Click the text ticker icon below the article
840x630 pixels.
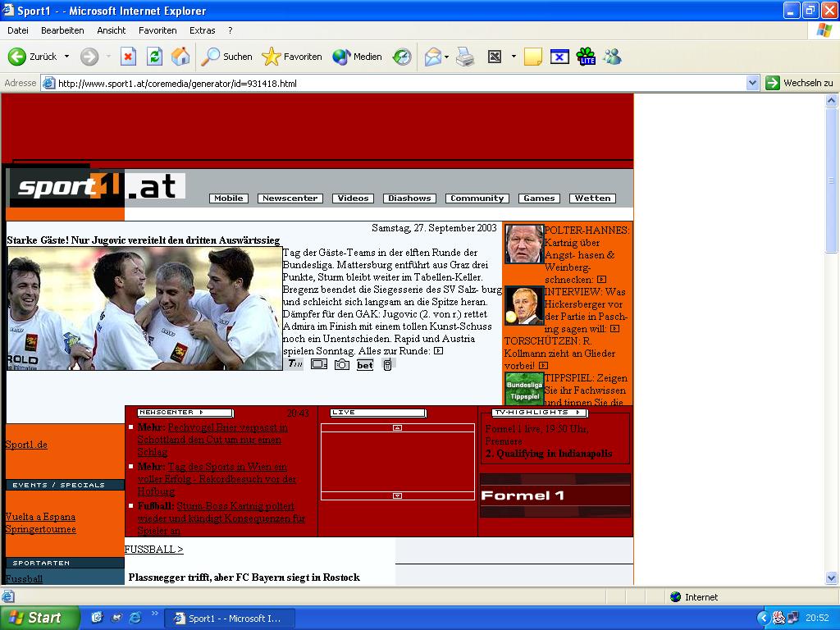295,364
